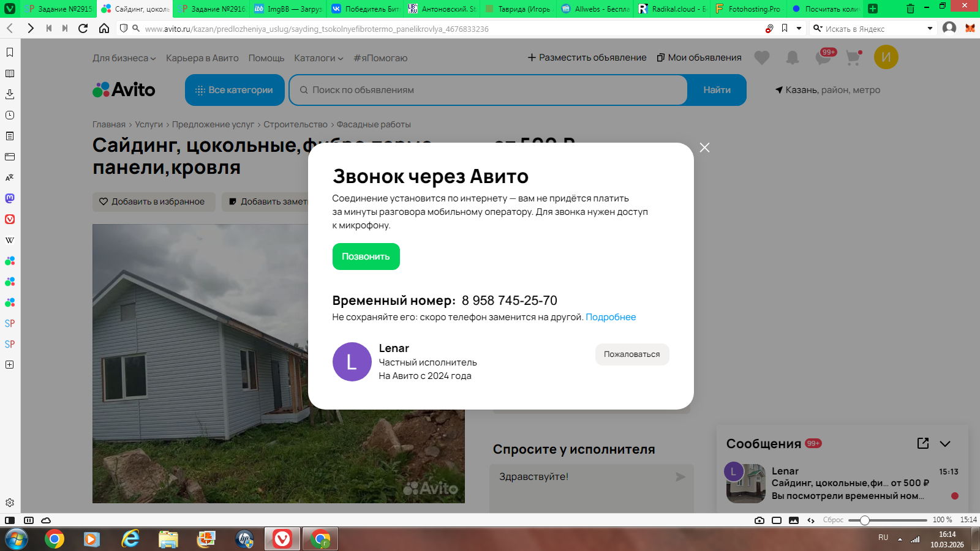Capture page with camera icon
The image size is (980, 551).
point(759,520)
